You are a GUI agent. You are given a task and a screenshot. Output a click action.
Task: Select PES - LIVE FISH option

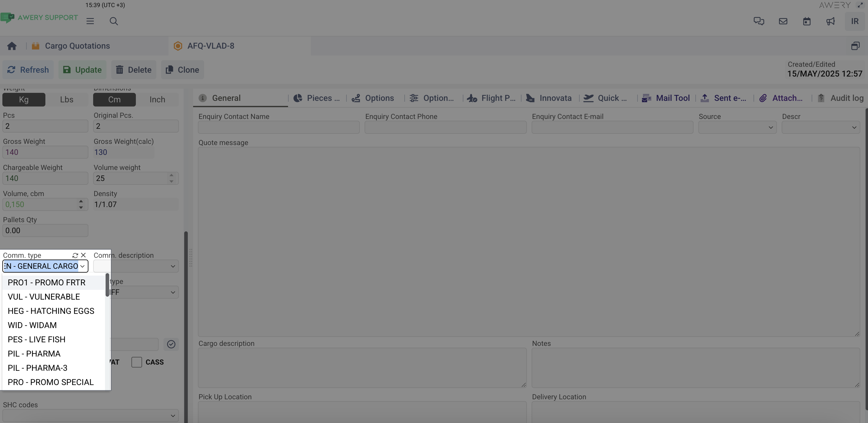[36, 339]
